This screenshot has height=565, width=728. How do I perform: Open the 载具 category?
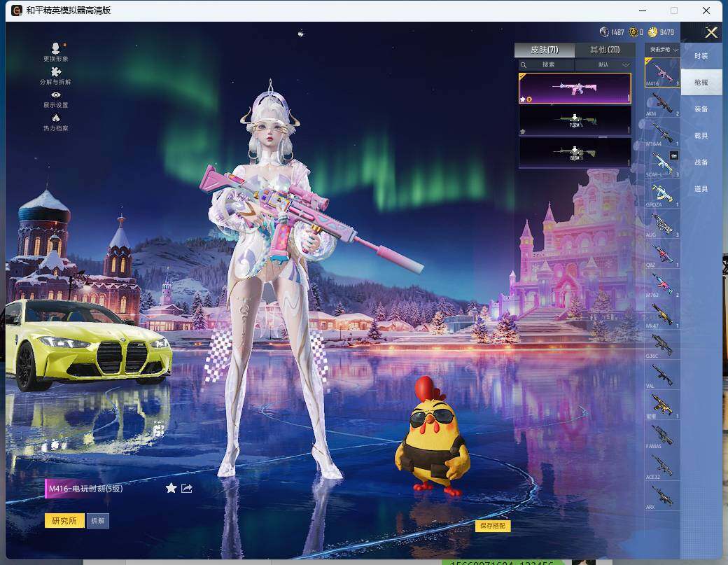pyautogui.click(x=701, y=136)
